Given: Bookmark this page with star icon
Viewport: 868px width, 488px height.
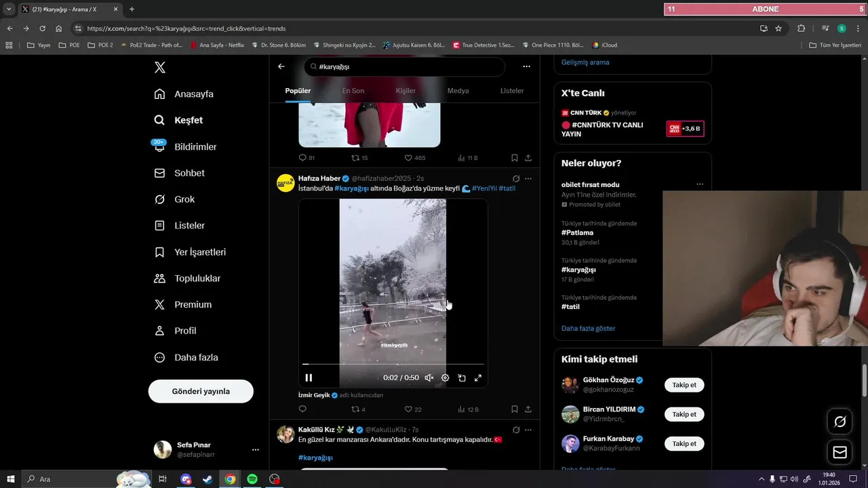Looking at the screenshot, I should [778, 28].
